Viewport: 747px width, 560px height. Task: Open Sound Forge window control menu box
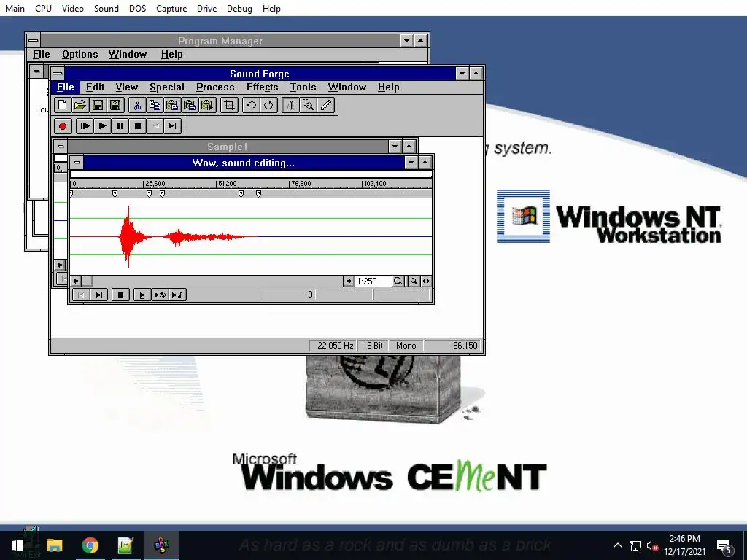(x=58, y=74)
